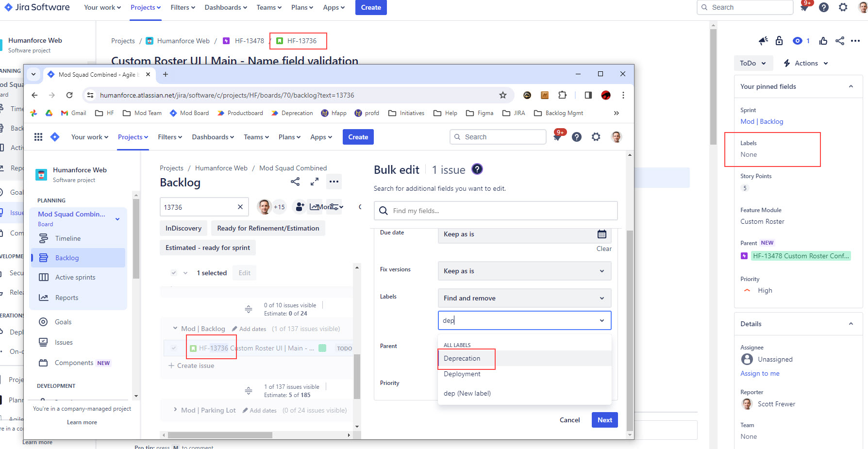Image resolution: width=868 pixels, height=449 pixels.
Task: Click the thumbs-up vote icon
Action: pos(823,41)
